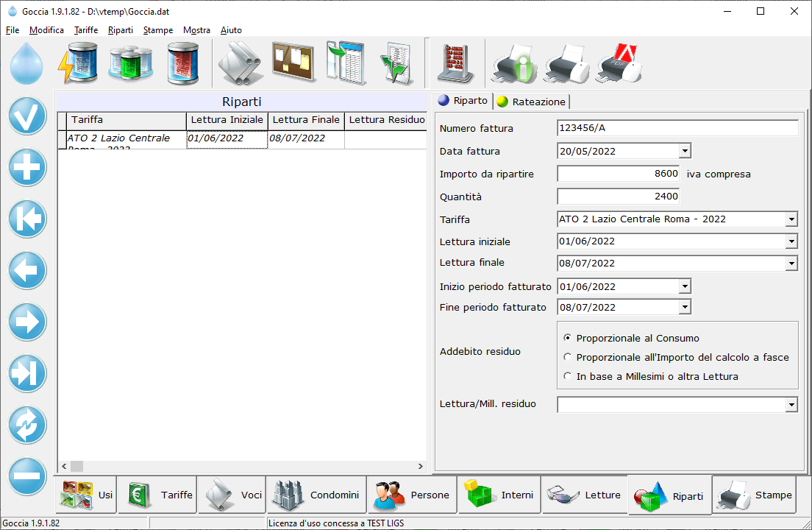Open the Mostra menu

(196, 30)
